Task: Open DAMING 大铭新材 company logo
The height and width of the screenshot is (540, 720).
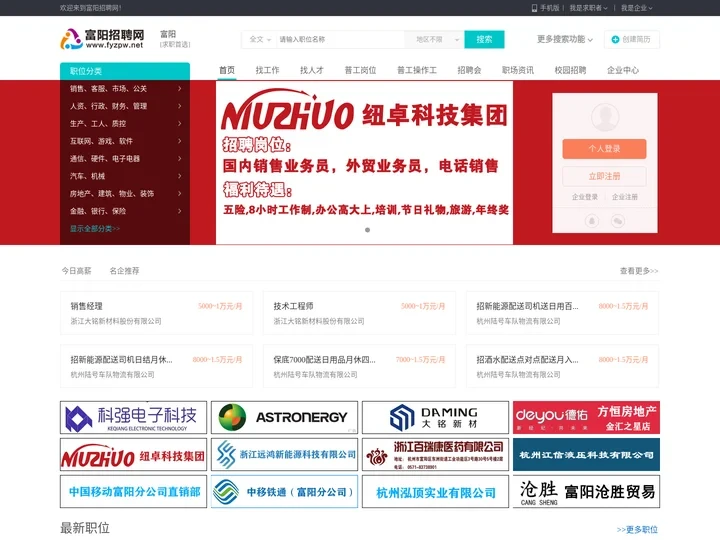Action: click(435, 417)
